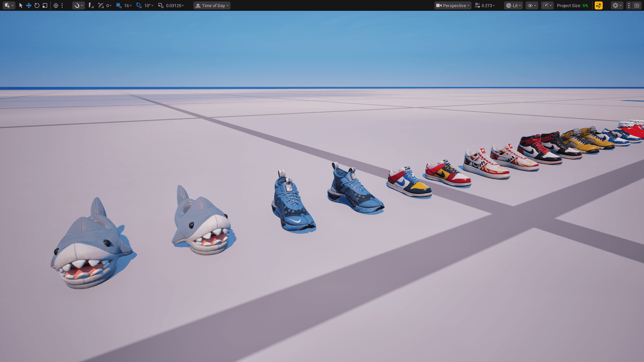Open the Time of Day menu
Viewport: 644px width, 362px height.
[212, 5]
